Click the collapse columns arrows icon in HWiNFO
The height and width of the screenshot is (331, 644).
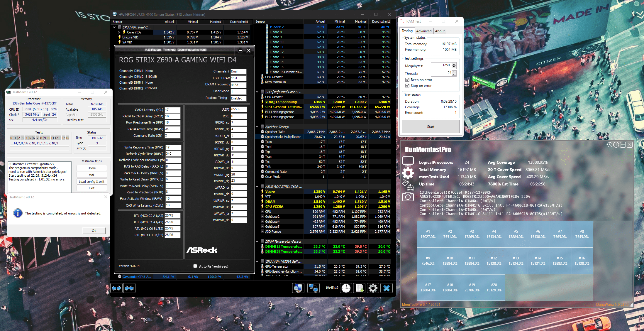[x=129, y=288]
